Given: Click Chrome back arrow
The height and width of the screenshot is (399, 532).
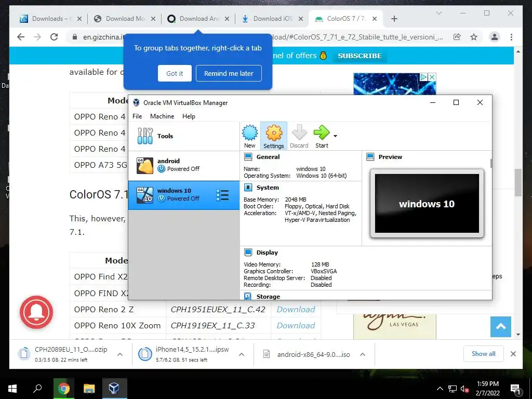Looking at the screenshot, I should (21, 37).
